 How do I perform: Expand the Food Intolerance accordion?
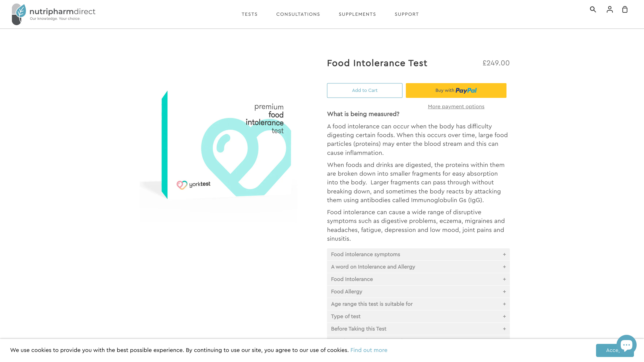click(418, 279)
